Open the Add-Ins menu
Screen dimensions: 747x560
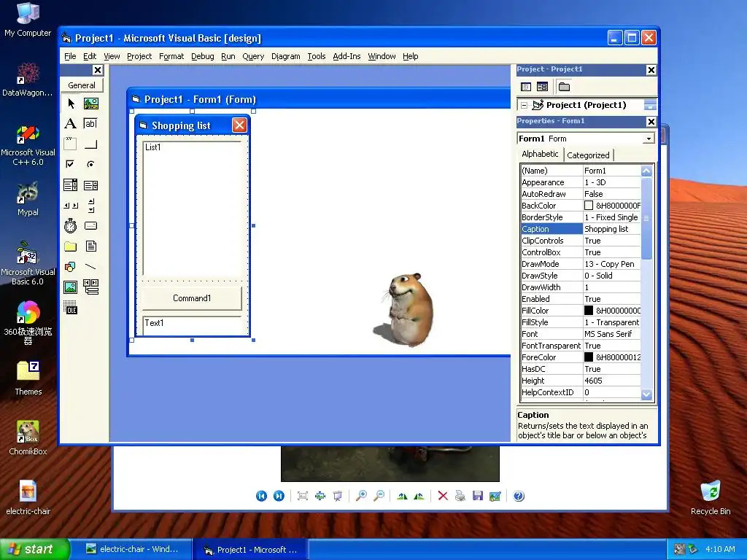click(347, 56)
